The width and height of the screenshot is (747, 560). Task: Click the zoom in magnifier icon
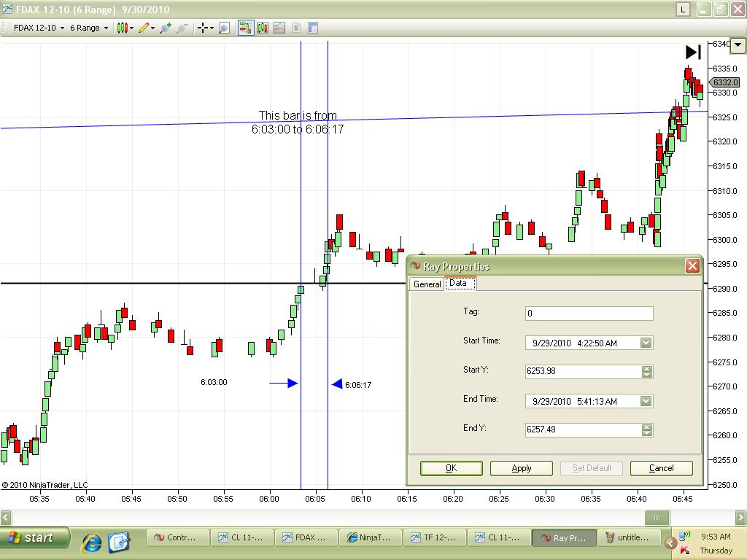pos(166,28)
